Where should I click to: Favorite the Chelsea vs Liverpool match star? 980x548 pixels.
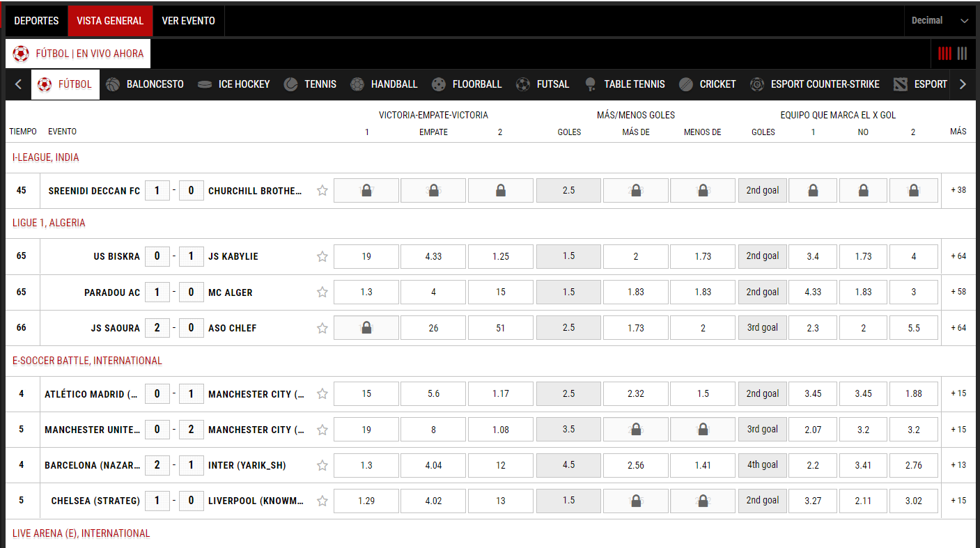click(x=322, y=501)
